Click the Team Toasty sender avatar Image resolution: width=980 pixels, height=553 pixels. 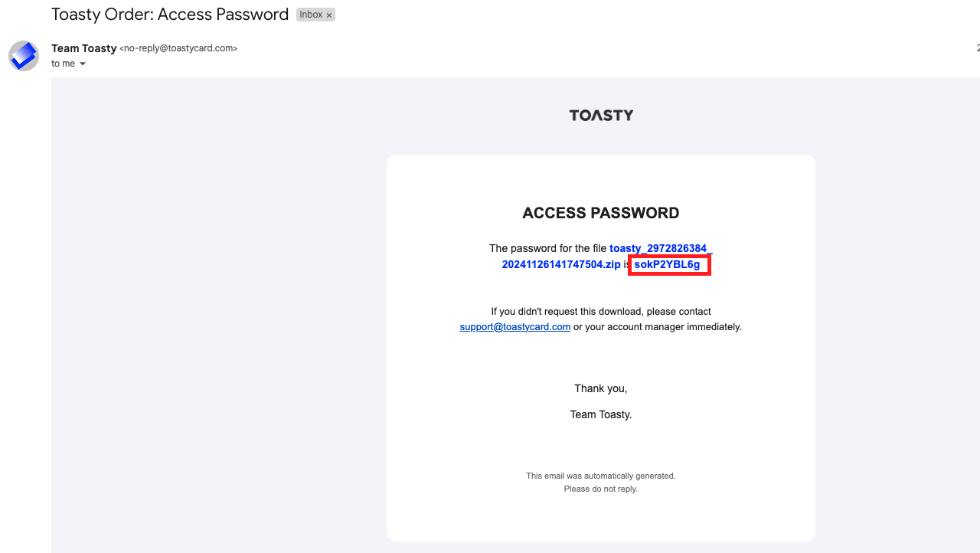click(24, 56)
